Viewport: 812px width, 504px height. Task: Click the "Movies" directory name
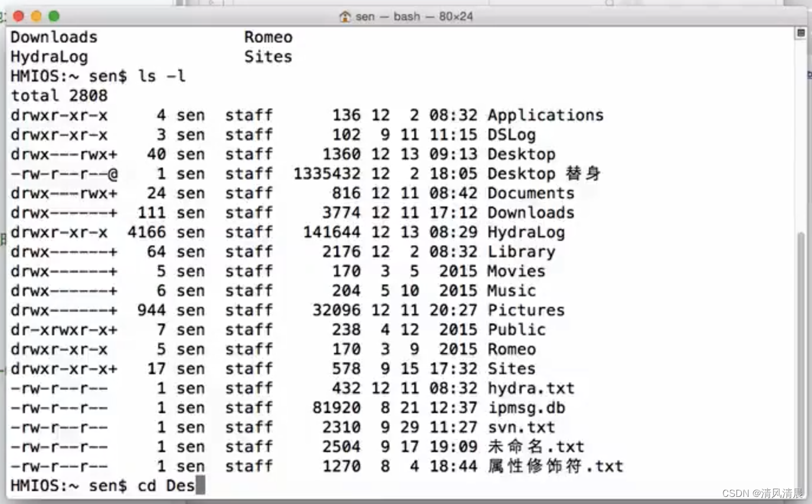(x=516, y=271)
